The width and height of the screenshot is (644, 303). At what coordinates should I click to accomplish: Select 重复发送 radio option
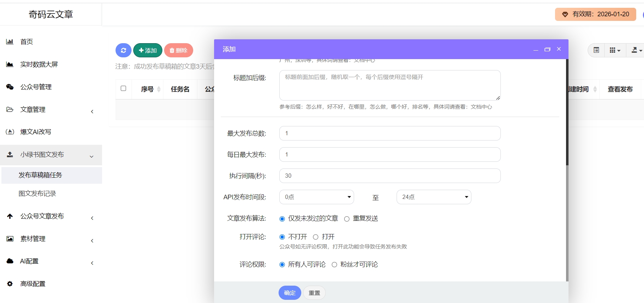pos(347,219)
